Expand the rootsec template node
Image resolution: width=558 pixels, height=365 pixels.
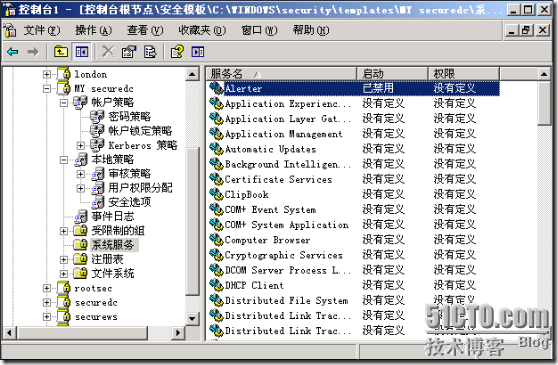47,288
